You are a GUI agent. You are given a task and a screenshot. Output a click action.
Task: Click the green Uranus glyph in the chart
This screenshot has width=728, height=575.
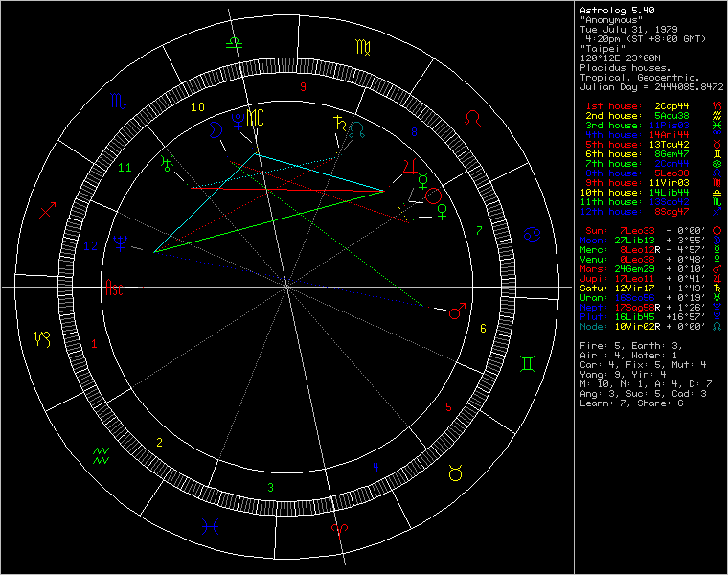tap(169, 163)
